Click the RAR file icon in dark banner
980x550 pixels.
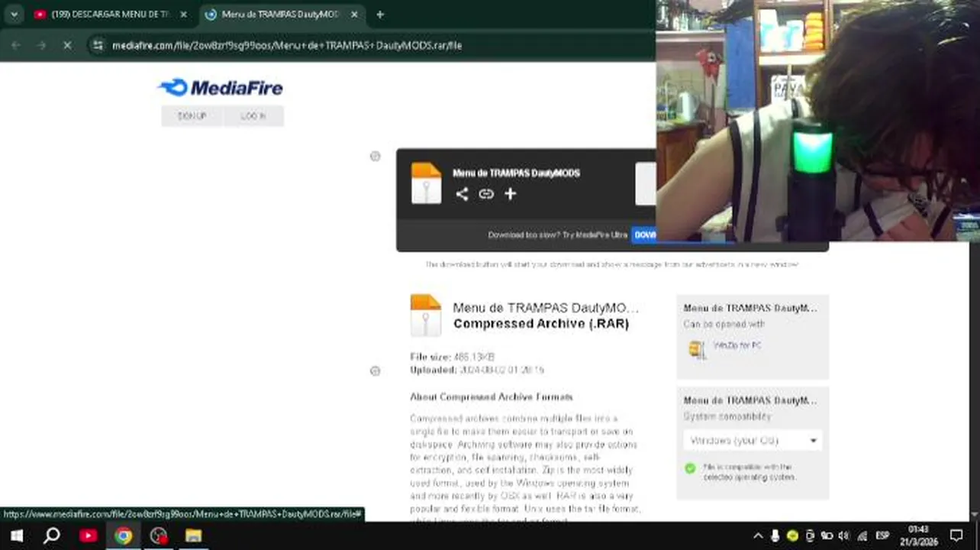point(426,183)
